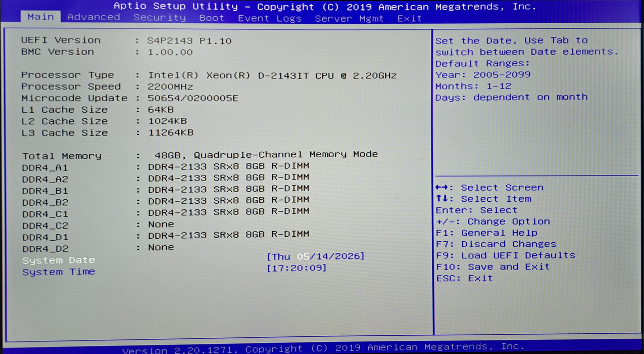
Task: Click the Year: 2005-2099 help text
Action: 483,75
